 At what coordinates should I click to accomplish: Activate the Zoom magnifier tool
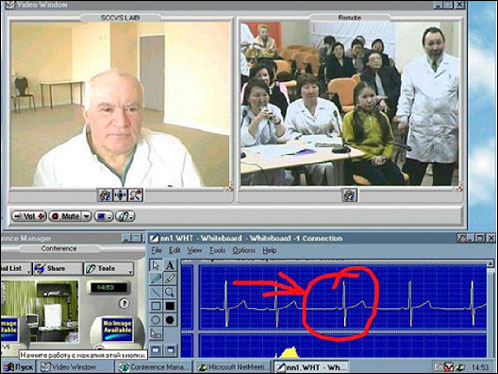tap(170, 292)
